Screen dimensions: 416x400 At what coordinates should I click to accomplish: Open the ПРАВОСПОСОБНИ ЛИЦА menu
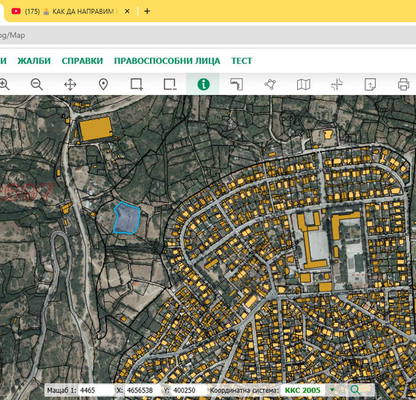tap(167, 61)
